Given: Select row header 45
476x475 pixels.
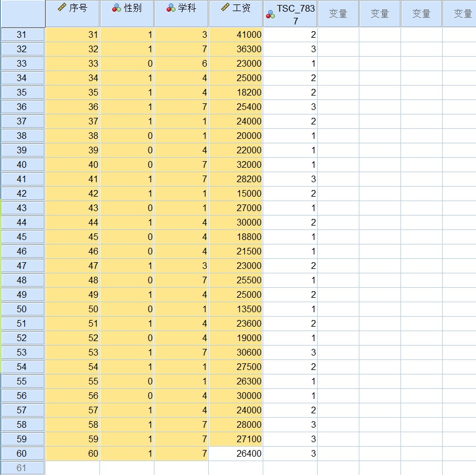Looking at the screenshot, I should click(23, 237).
